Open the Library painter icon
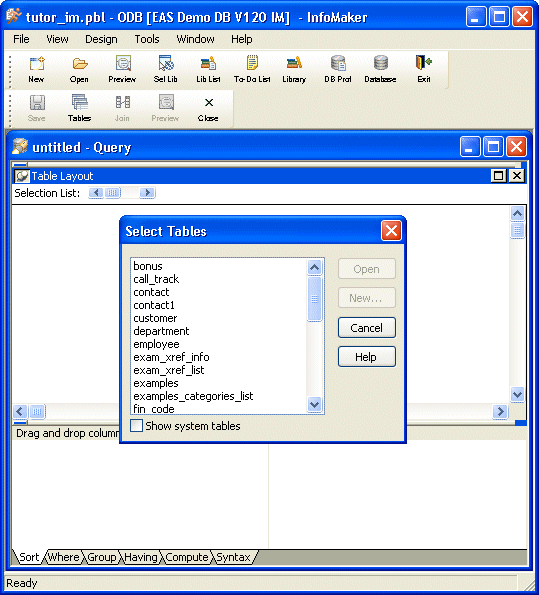This screenshot has height=595, width=539. 294,63
